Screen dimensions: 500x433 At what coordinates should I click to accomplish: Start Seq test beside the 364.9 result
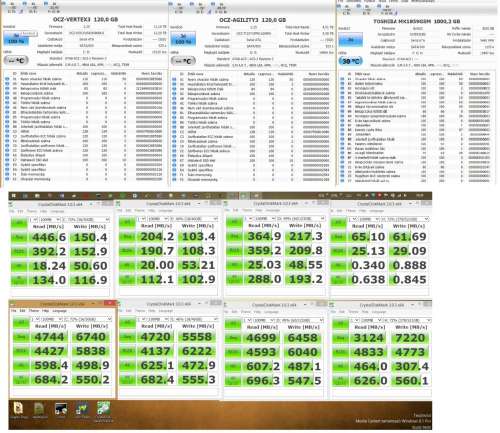(x=234, y=236)
